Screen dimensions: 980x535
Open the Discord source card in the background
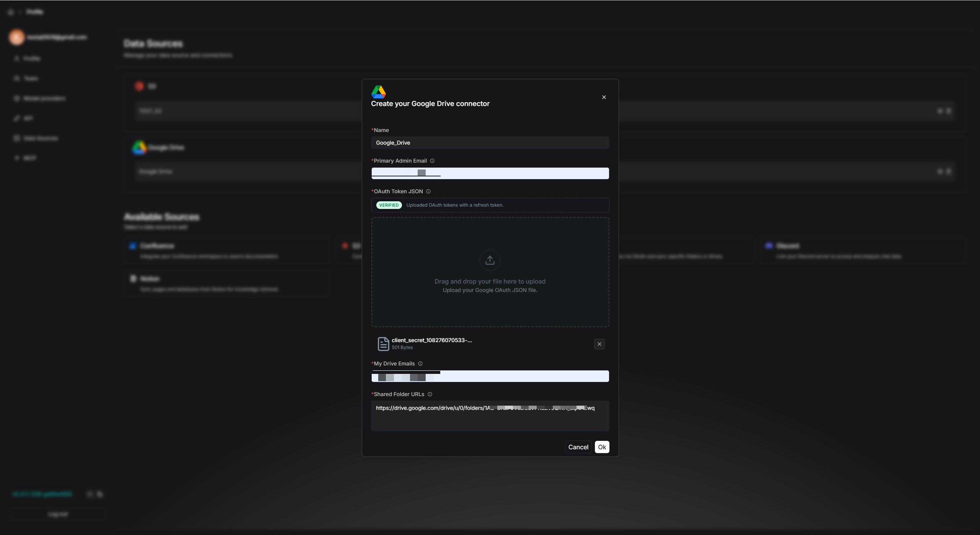864,251
